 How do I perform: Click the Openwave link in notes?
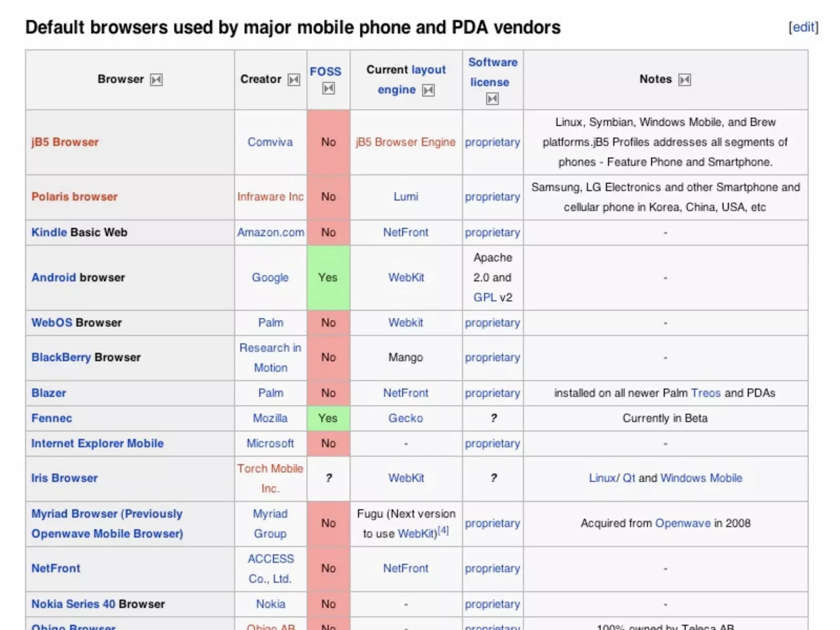(x=682, y=523)
